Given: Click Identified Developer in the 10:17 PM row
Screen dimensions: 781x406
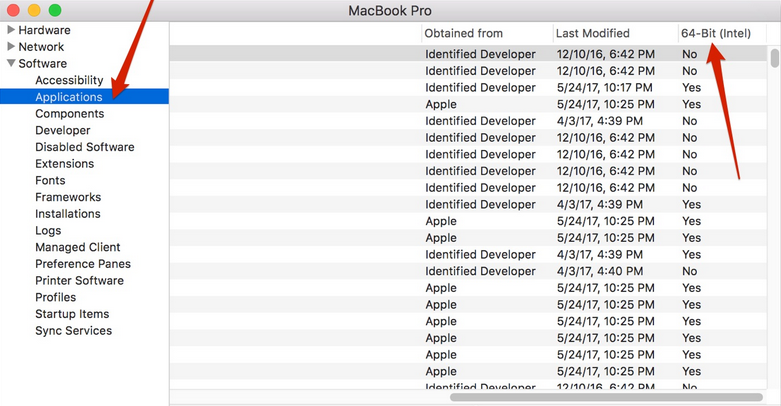Looking at the screenshot, I should coord(481,88).
